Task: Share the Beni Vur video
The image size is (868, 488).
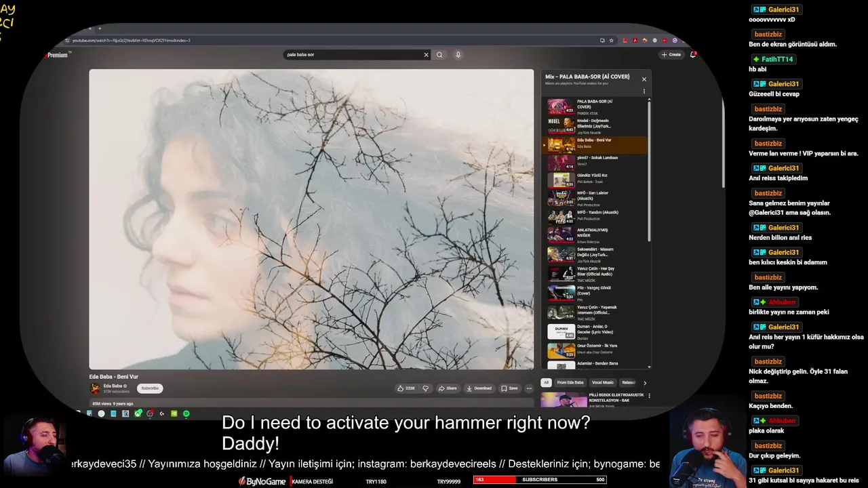Action: [x=448, y=388]
